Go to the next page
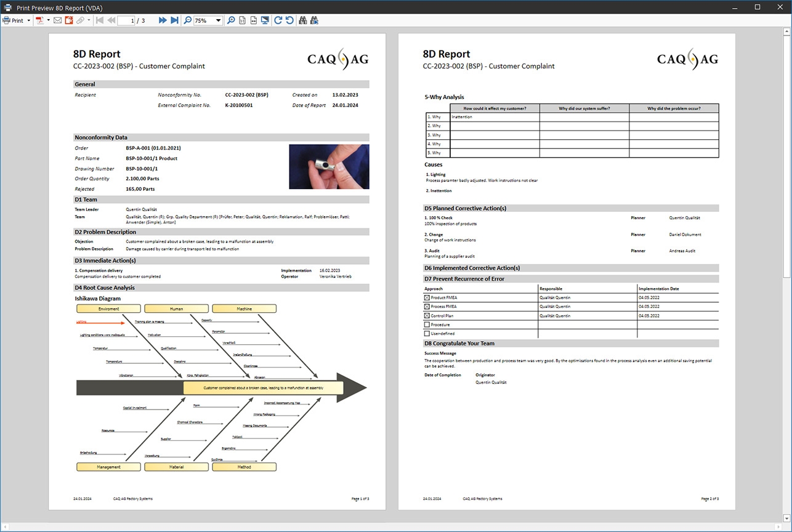The image size is (792, 532). point(163,20)
